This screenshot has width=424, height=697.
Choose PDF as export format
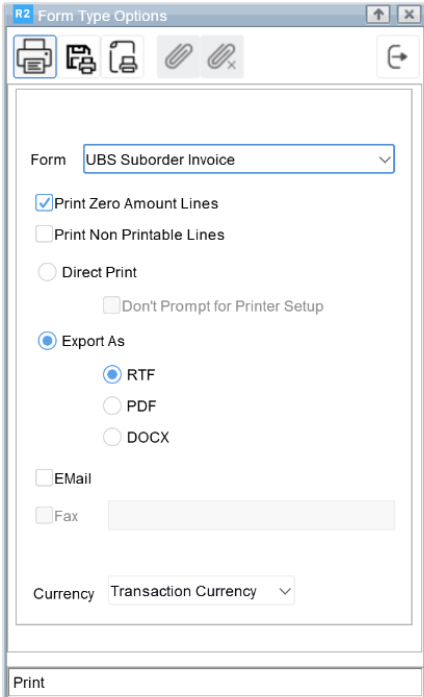(x=112, y=406)
